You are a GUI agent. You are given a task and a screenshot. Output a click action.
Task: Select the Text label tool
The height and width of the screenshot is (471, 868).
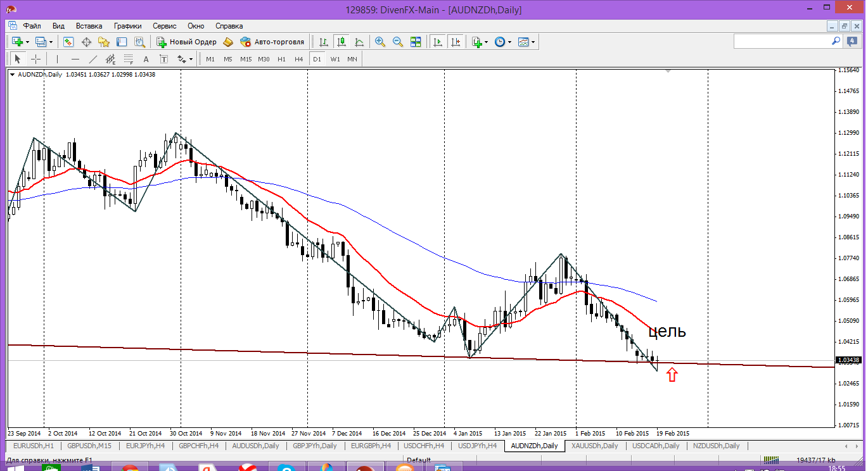(146, 59)
